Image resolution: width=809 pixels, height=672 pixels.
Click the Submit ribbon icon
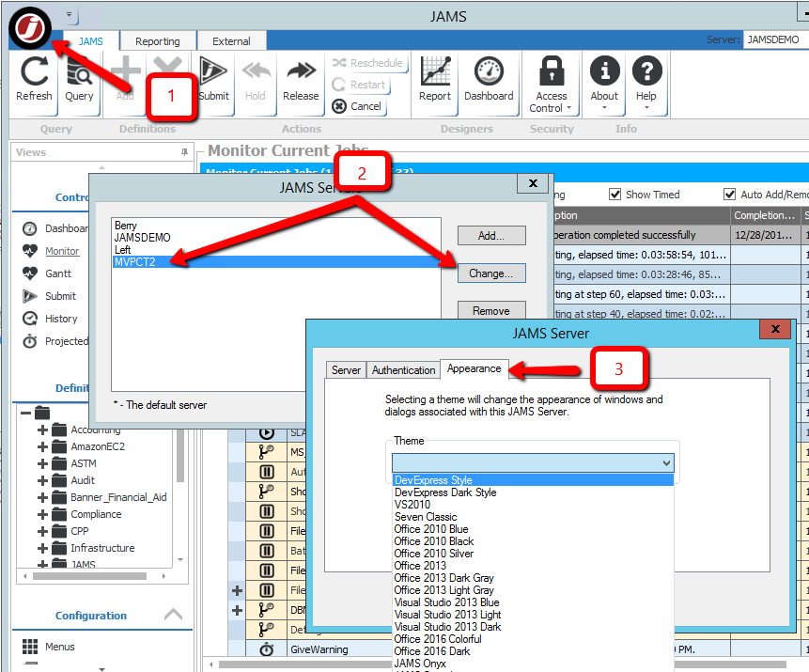point(213,70)
